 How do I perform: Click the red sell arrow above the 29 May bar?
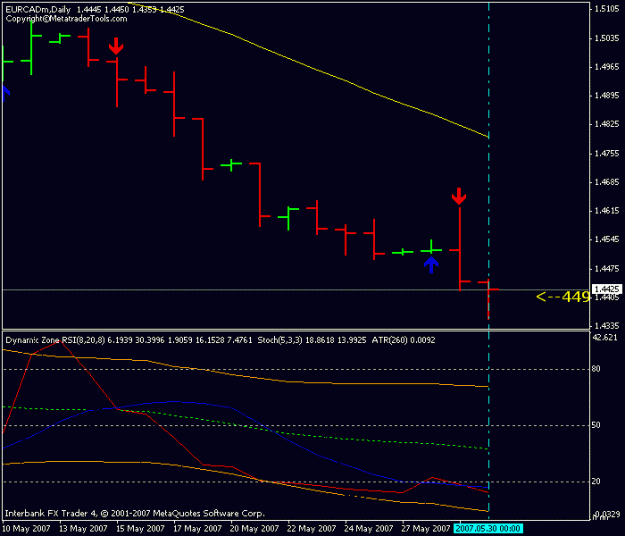pyautogui.click(x=459, y=196)
